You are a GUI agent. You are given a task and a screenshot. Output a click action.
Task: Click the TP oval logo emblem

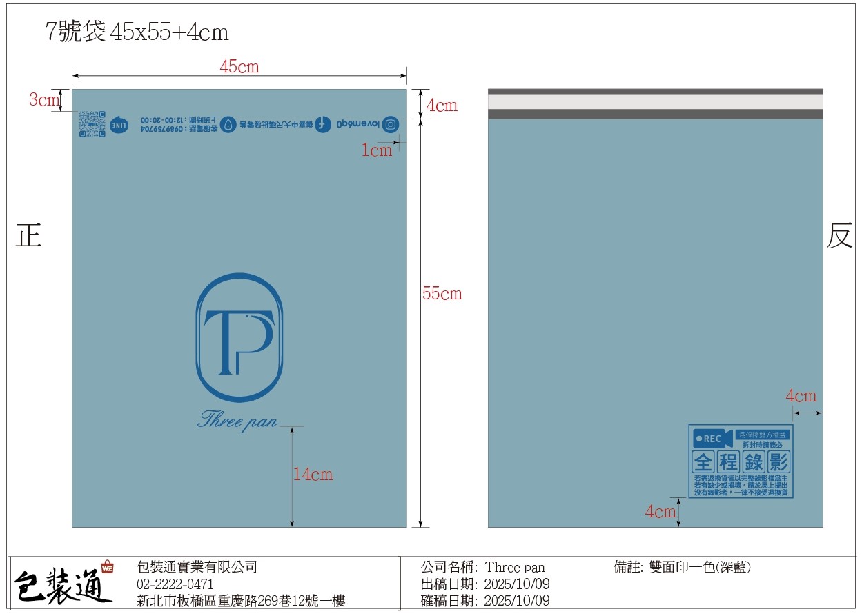239,337
